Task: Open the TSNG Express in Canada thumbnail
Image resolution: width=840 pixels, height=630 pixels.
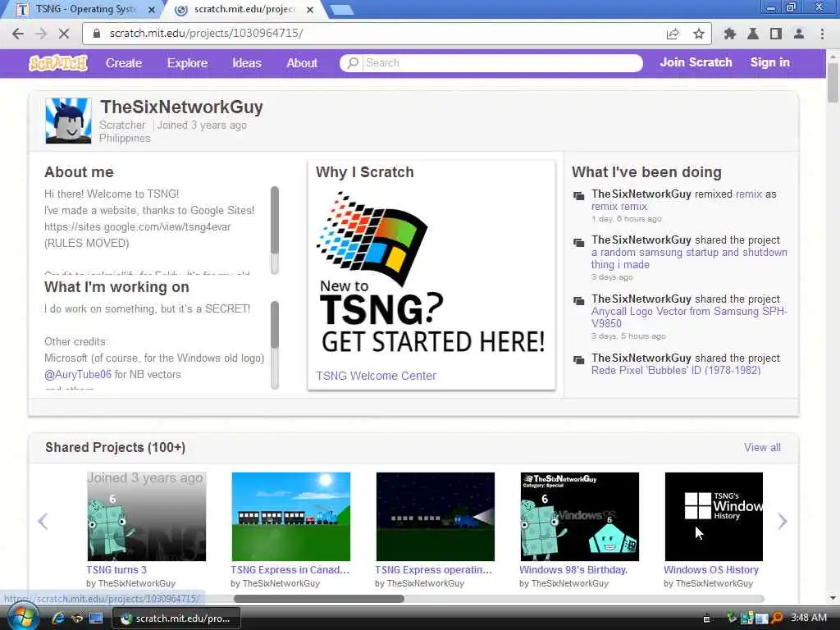Action: 291,517
